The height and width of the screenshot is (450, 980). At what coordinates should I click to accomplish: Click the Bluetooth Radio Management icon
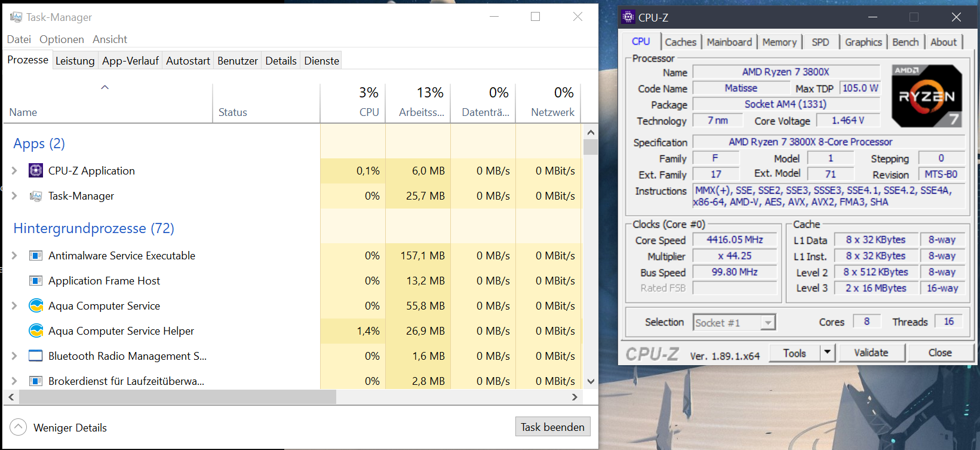pyautogui.click(x=36, y=356)
